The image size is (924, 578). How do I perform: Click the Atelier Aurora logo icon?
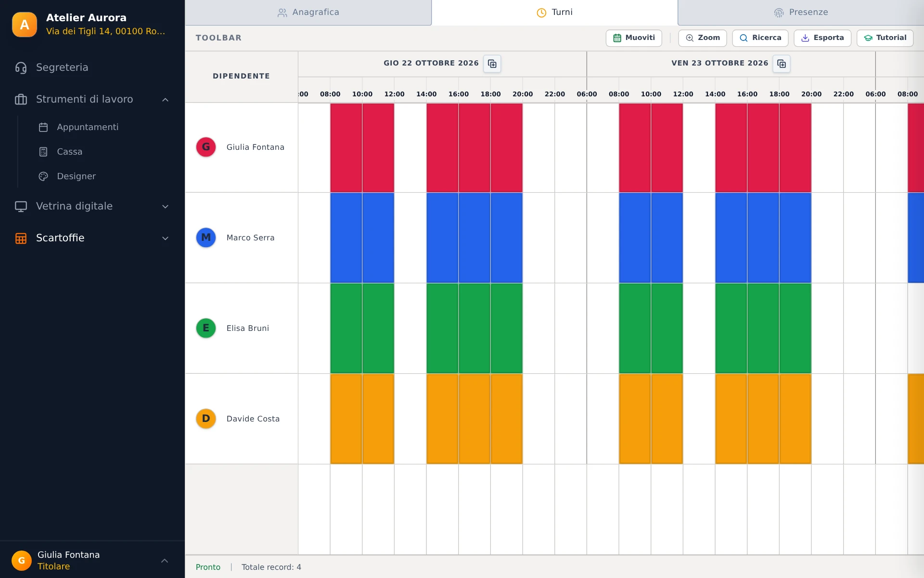point(25,25)
